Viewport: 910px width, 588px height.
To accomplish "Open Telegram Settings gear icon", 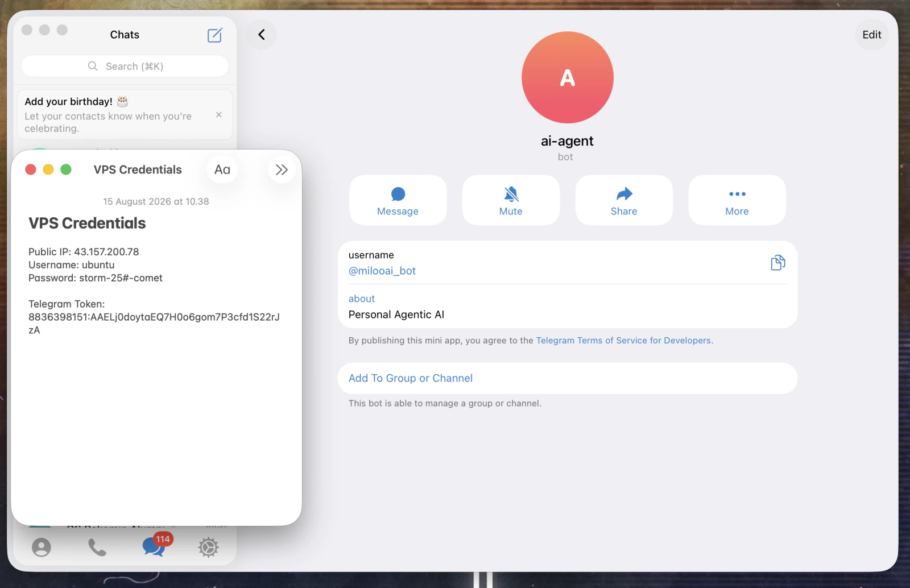I will (208, 547).
